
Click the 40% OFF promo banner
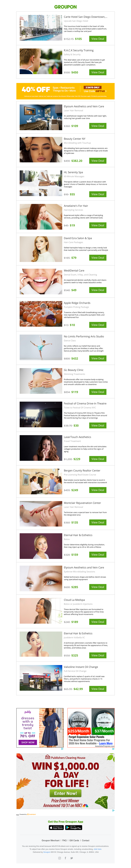tap(65, 91)
